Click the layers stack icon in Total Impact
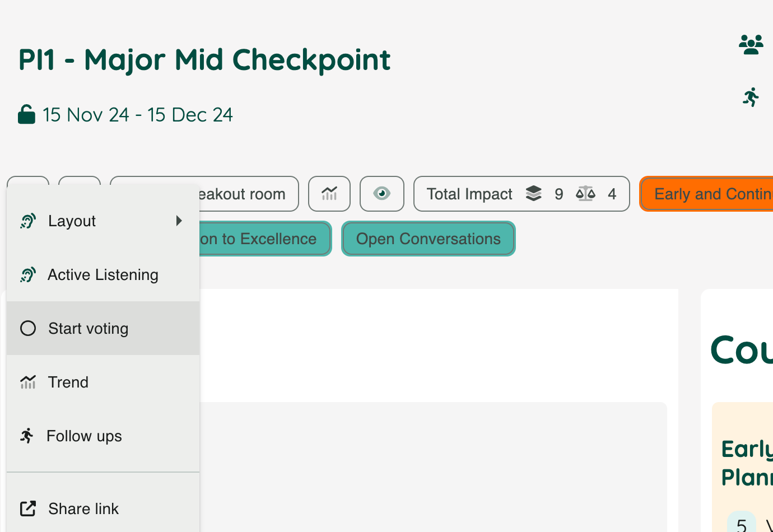The width and height of the screenshot is (773, 532). 534,194
